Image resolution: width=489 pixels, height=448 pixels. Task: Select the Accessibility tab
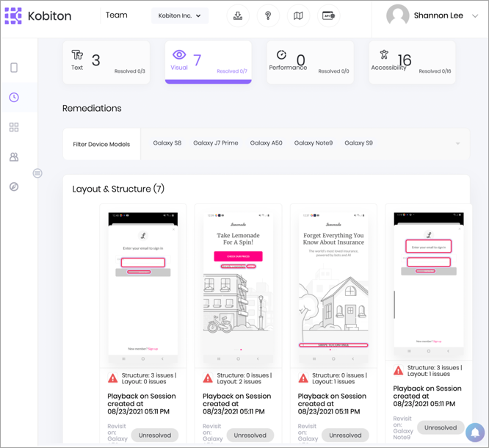(x=411, y=62)
